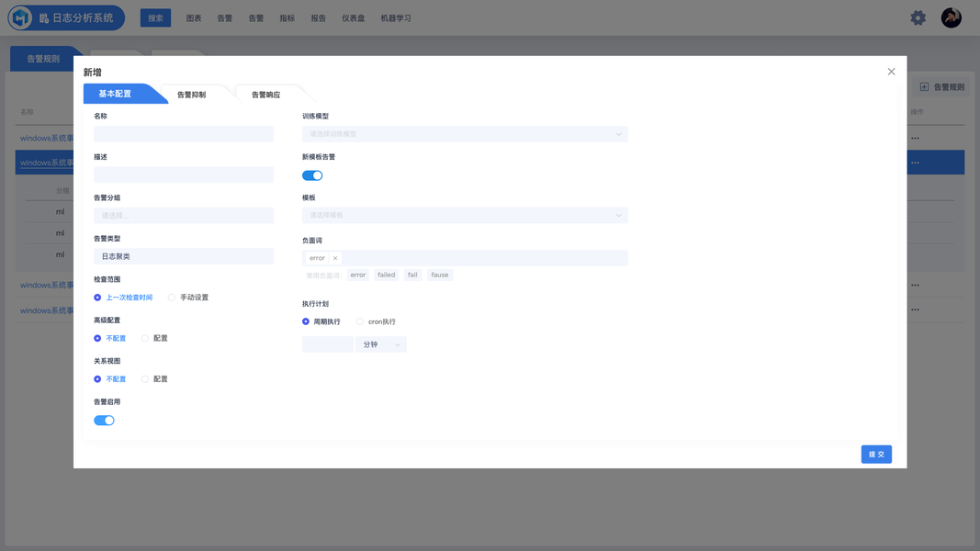Focus the 描述 input field
980x551 pixels.
[x=184, y=174]
